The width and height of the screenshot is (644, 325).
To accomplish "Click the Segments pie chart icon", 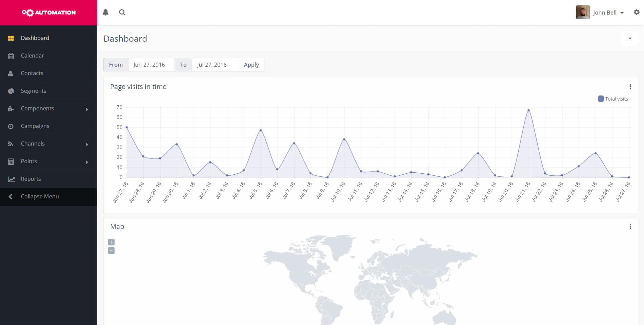I will pos(11,91).
